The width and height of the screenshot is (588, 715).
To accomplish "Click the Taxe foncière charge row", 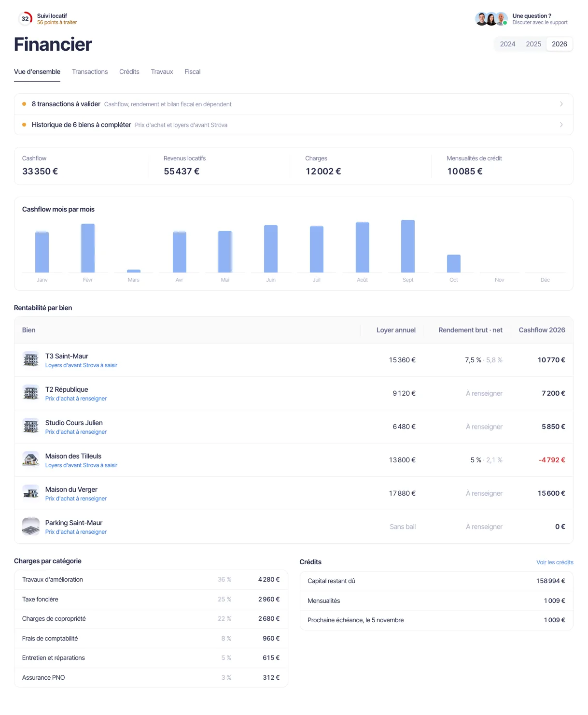I will point(151,599).
